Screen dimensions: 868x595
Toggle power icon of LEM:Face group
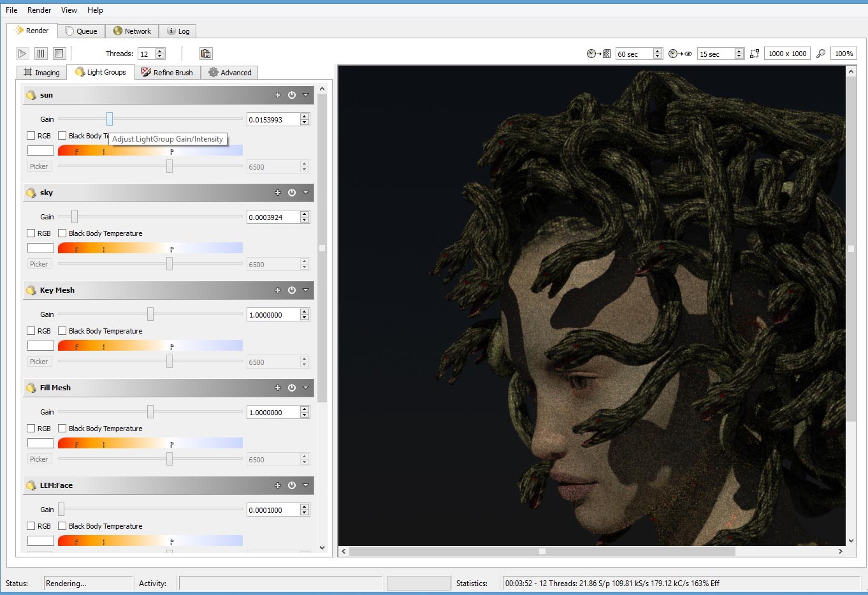[292, 485]
